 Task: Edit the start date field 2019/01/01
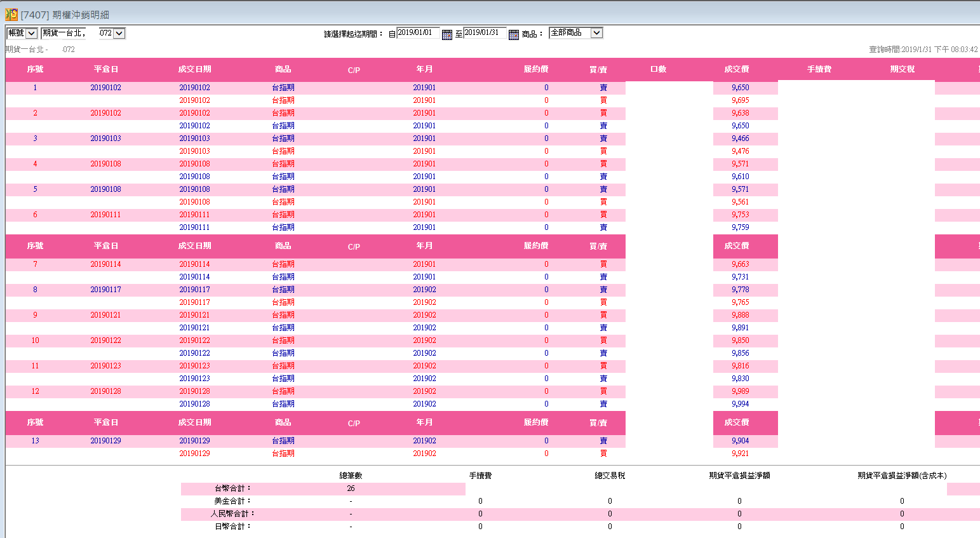point(418,32)
